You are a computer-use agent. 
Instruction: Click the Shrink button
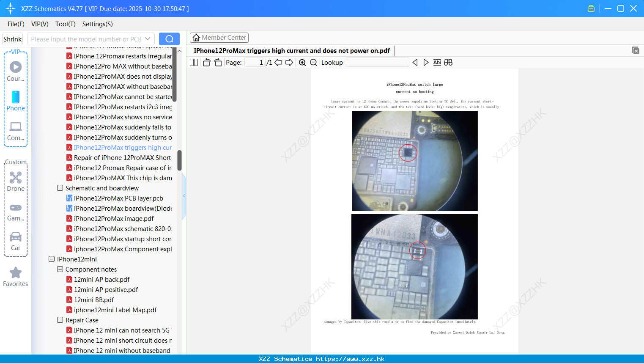(12, 39)
